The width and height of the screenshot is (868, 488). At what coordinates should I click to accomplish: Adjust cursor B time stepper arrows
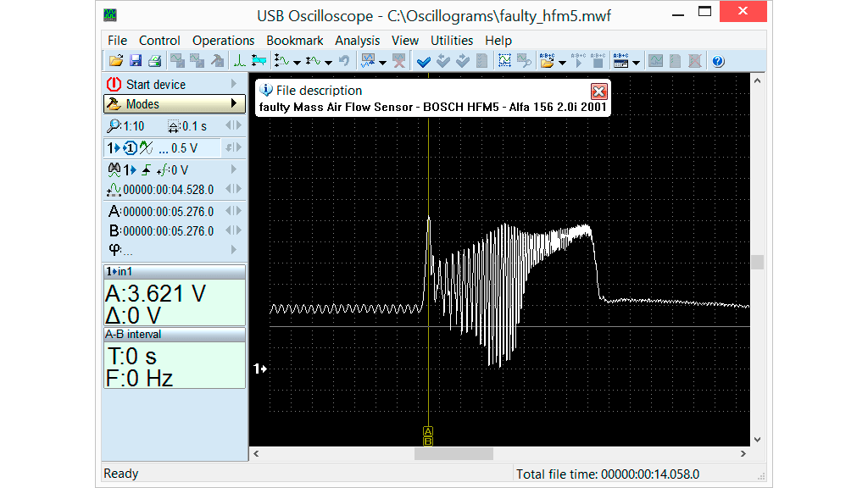(x=234, y=230)
